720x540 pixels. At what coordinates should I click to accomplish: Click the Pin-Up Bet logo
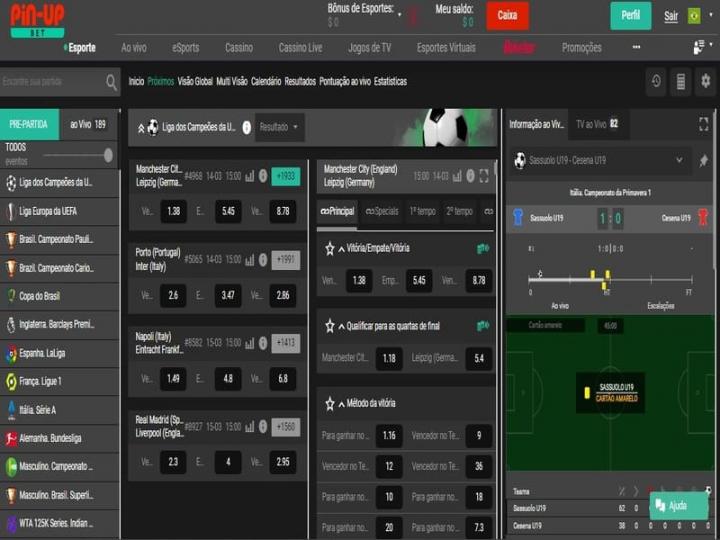tap(38, 21)
